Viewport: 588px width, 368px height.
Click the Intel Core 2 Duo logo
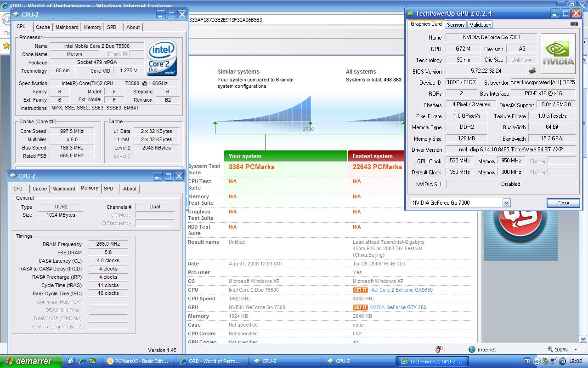point(162,58)
